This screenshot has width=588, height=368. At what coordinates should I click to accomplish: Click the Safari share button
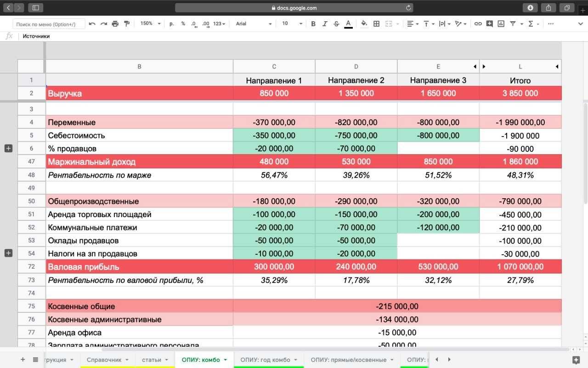pyautogui.click(x=548, y=7)
